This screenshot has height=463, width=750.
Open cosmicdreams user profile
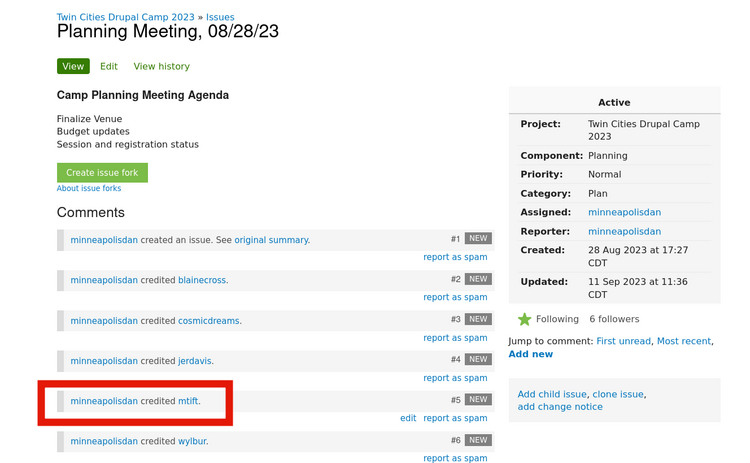[x=209, y=321]
